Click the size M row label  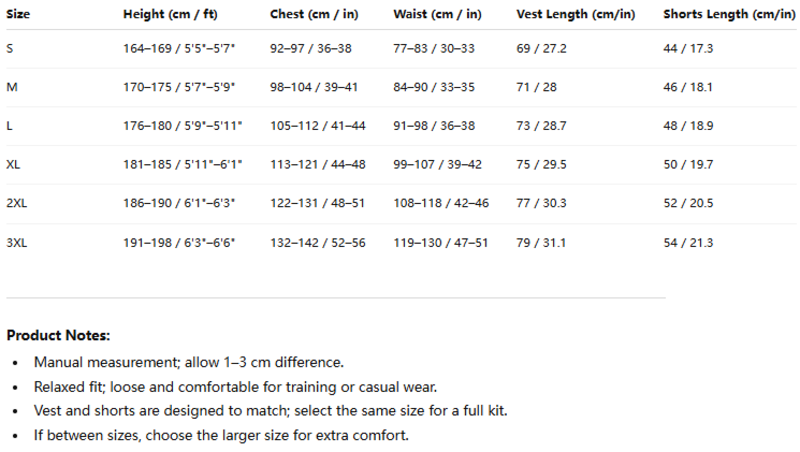click(x=12, y=87)
